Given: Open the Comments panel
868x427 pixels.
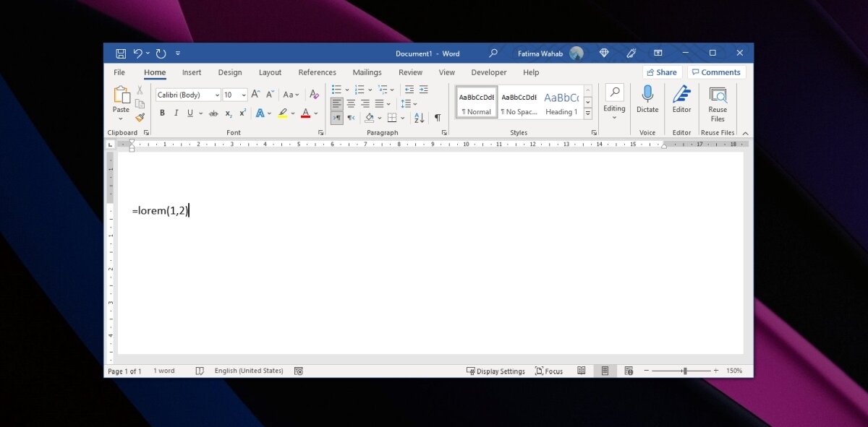Looking at the screenshot, I should coord(717,72).
